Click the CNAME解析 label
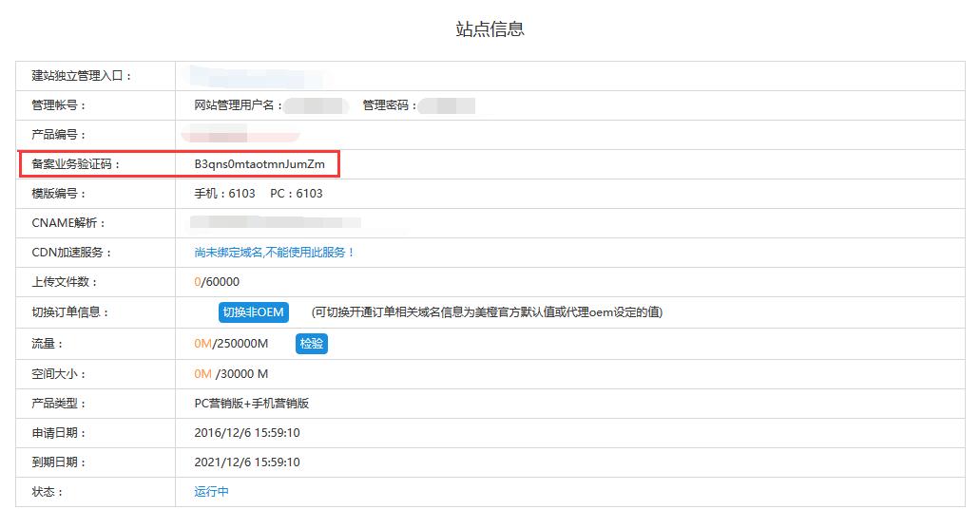The width and height of the screenshot is (980, 528). (x=68, y=223)
